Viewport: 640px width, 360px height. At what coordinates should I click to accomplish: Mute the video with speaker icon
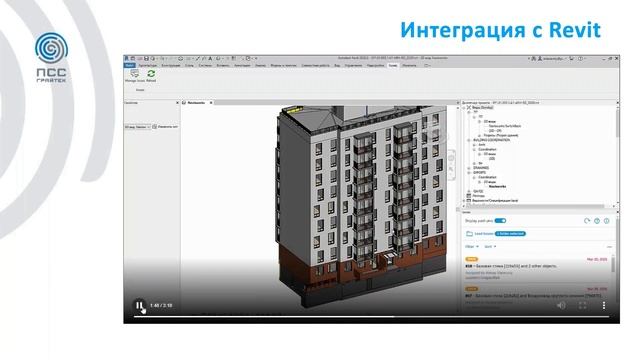pyautogui.click(x=562, y=305)
